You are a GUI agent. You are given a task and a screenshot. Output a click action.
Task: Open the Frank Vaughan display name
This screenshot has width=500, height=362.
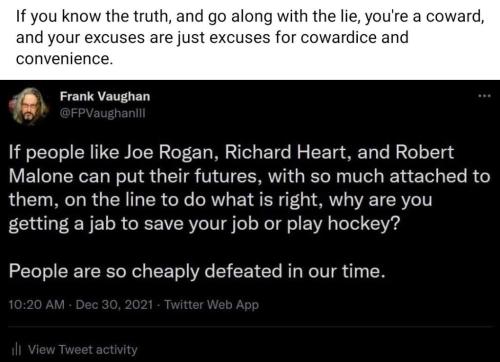tap(105, 96)
